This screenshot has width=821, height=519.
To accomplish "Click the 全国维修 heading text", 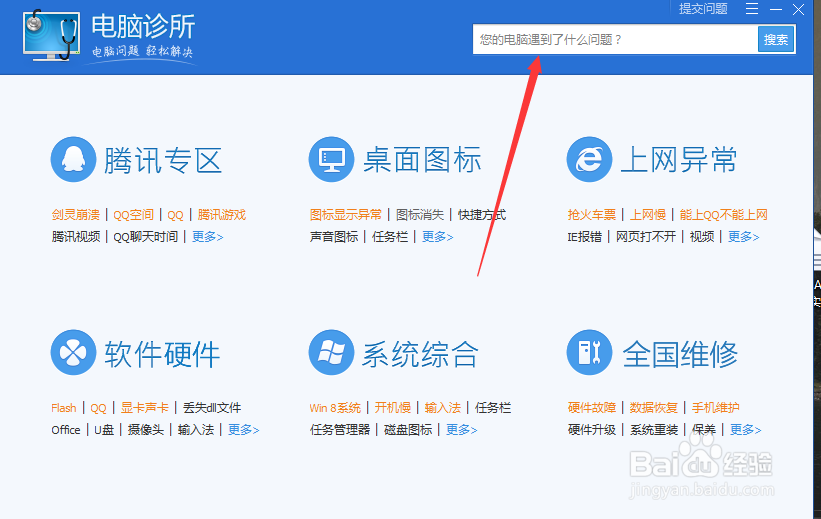I will pos(680,354).
